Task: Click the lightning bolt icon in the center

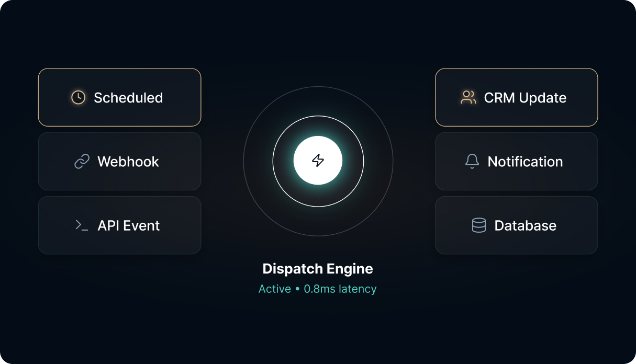Action: pos(318,161)
